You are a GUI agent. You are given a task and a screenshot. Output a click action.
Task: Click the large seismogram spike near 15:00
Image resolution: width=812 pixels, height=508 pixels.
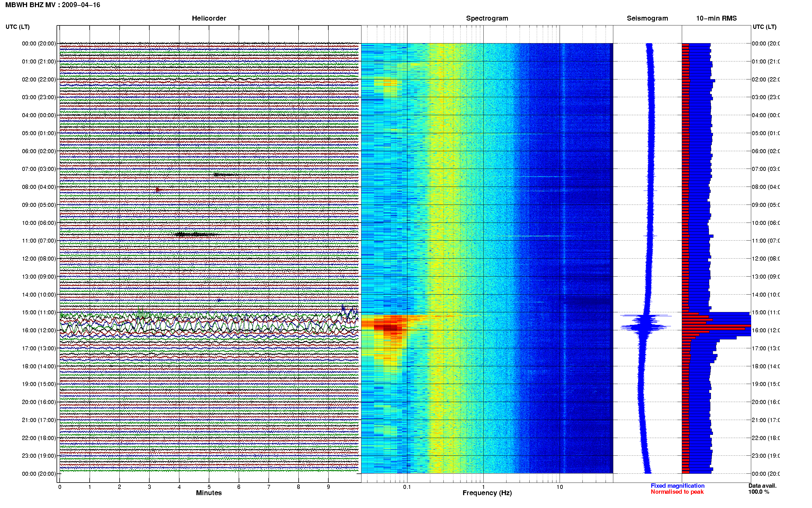pyautogui.click(x=646, y=316)
